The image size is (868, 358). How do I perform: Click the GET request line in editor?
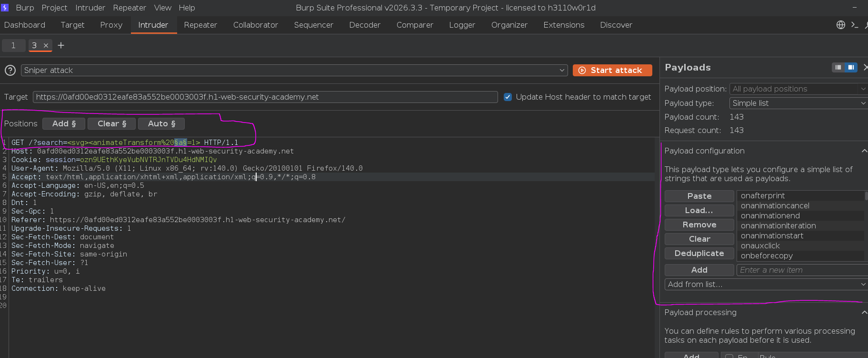(x=125, y=143)
